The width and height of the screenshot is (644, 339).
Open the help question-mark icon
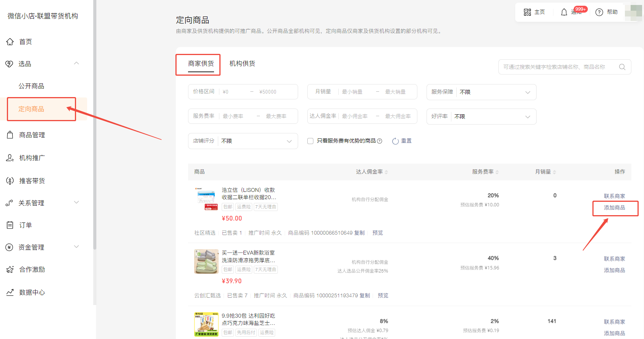click(599, 12)
